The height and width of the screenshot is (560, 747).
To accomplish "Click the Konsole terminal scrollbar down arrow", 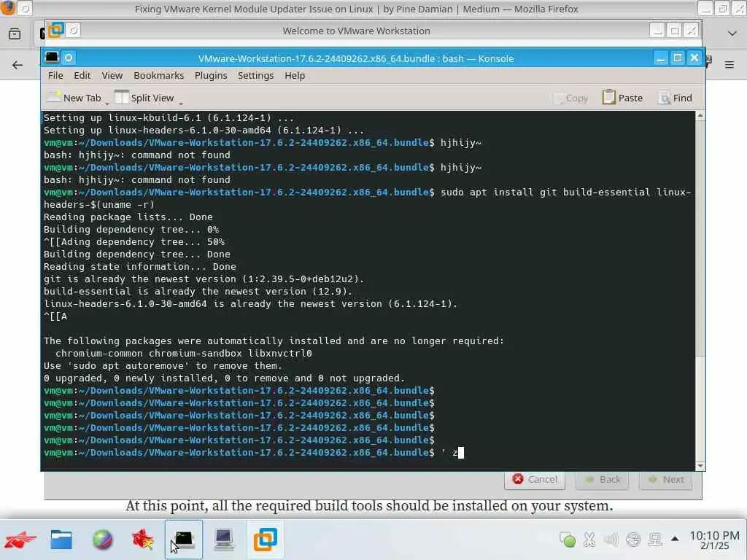I will click(x=700, y=466).
